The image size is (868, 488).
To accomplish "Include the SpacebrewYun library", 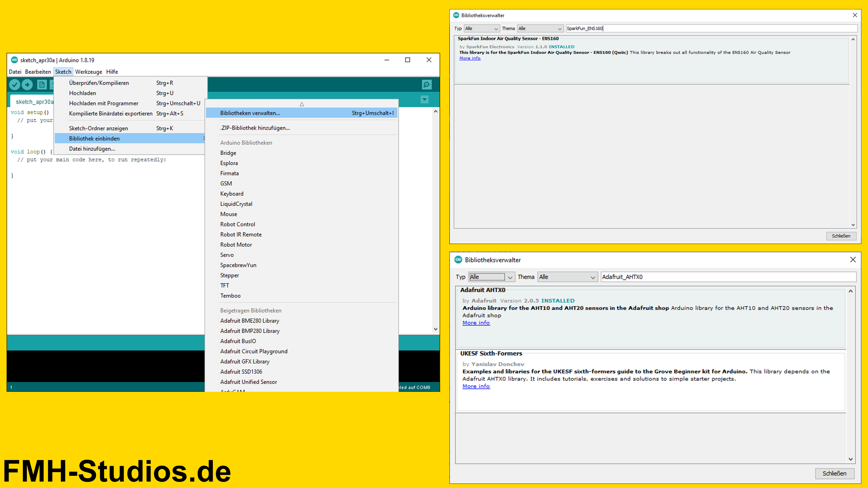I will [x=302, y=265].
